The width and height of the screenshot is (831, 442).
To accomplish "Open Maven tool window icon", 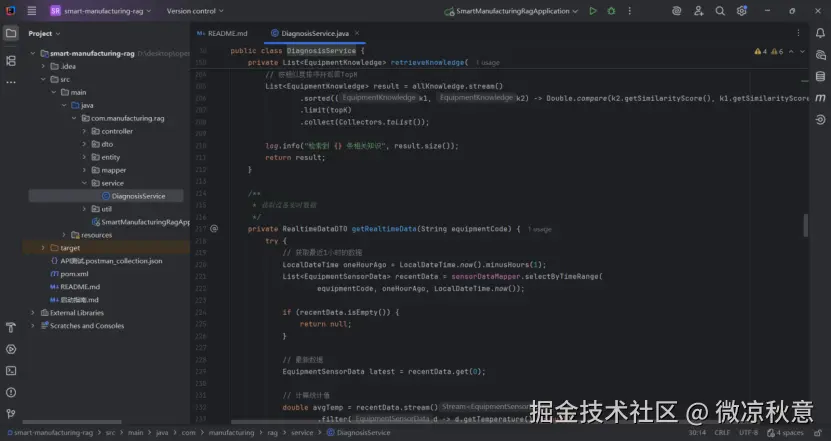I will point(820,98).
